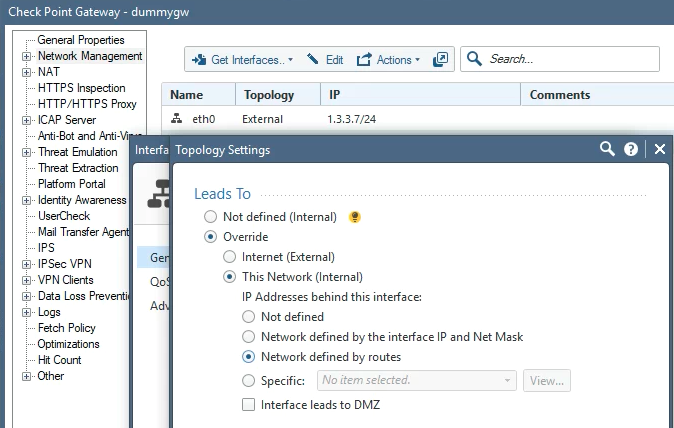Expand the Threat Emulation tree node
Image resolution: width=674 pixels, height=428 pixels.
[x=27, y=152]
